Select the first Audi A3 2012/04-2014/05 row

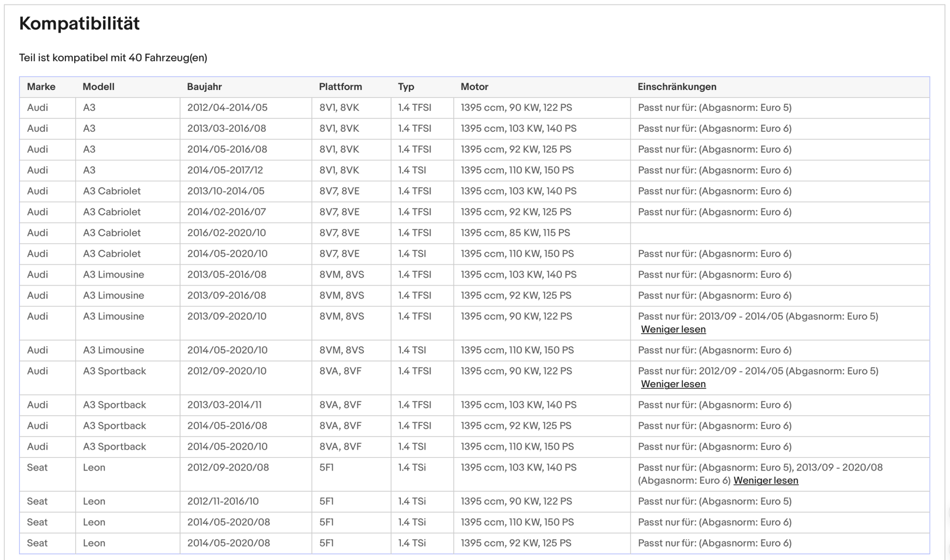(x=227, y=107)
